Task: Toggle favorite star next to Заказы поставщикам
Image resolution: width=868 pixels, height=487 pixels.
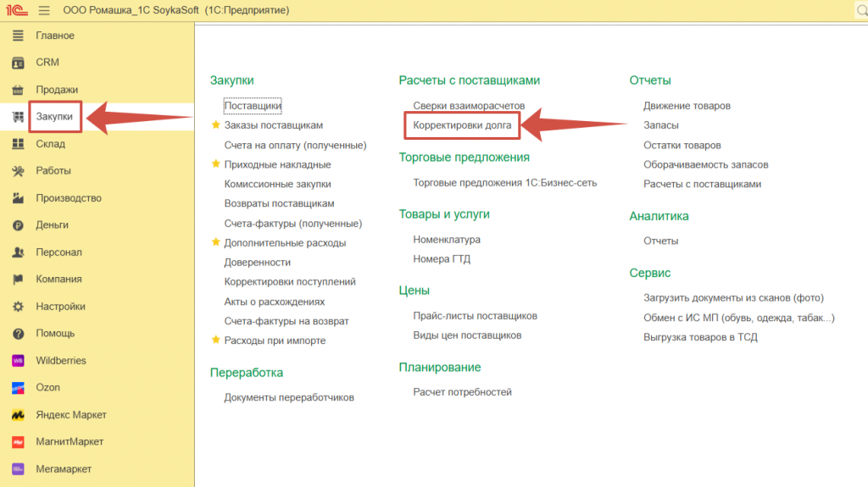Action: [x=215, y=125]
